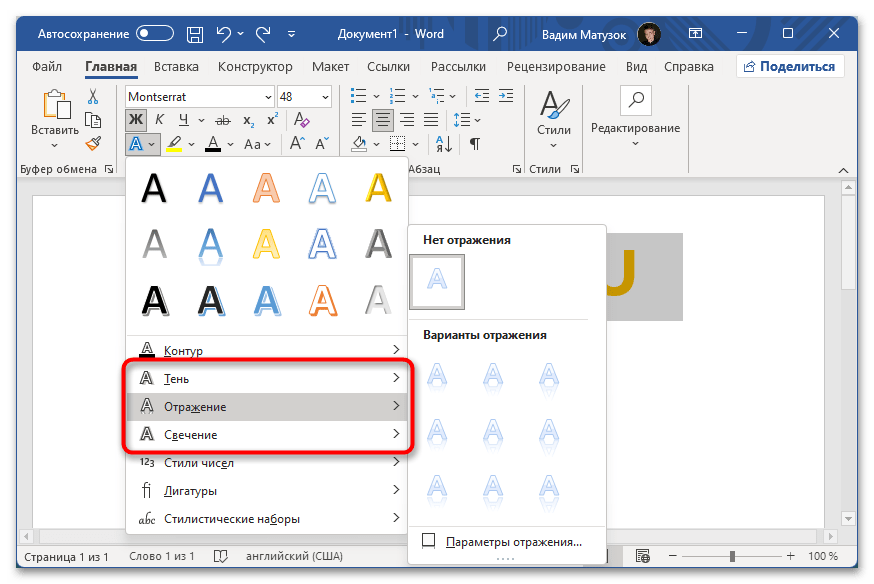The height and width of the screenshot is (584, 874).
Task: Select Свечение menu entry
Action: (268, 435)
